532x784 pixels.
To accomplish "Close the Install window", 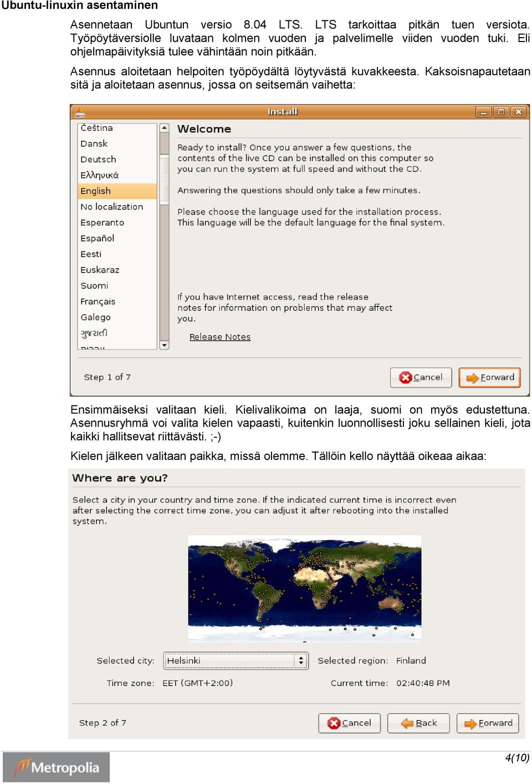I will tap(519, 112).
